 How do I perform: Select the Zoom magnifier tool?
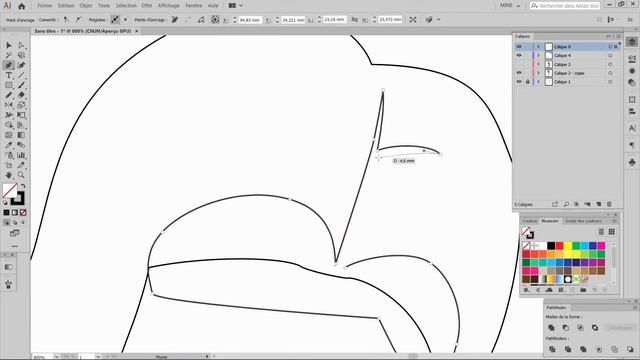[21, 175]
